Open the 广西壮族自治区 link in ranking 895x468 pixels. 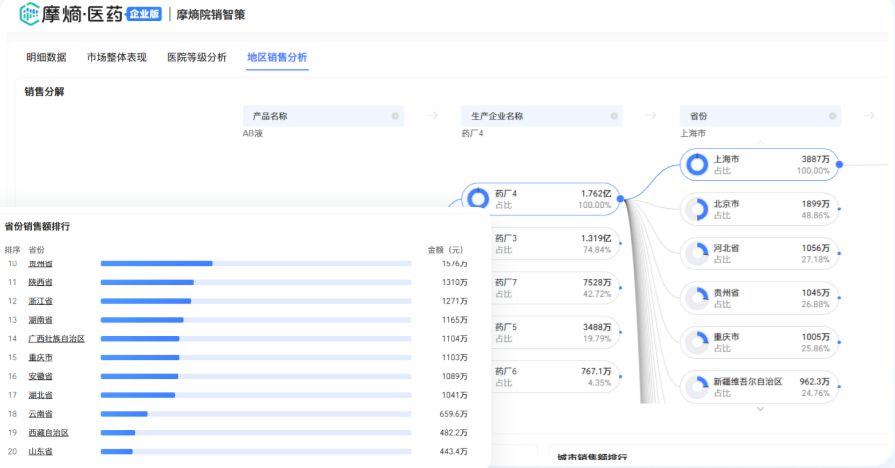coord(56,339)
